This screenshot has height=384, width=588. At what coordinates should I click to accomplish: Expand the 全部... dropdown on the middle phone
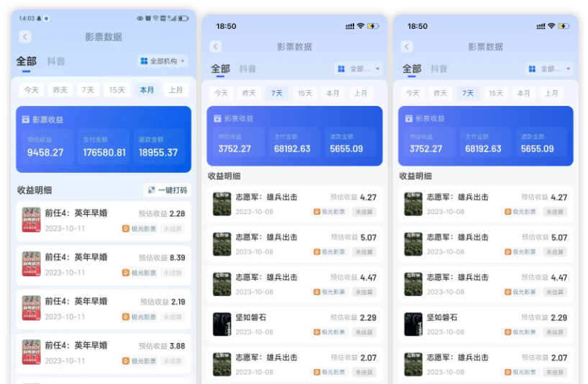pos(359,69)
